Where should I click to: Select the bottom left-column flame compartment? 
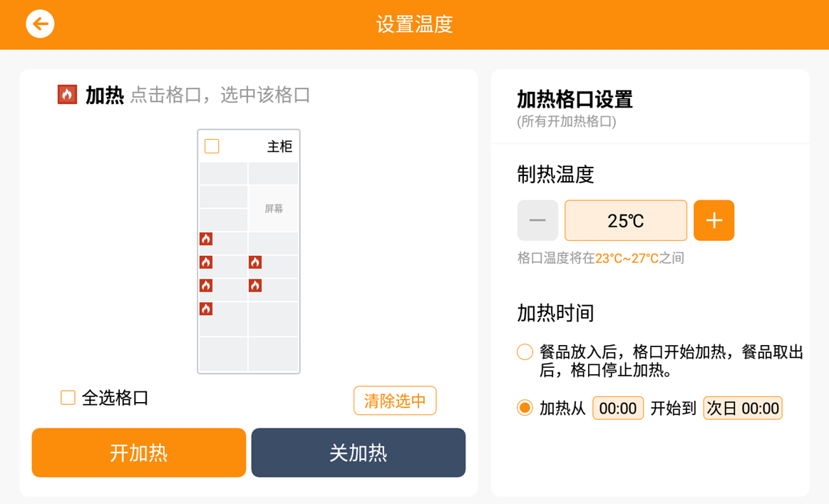[223, 319]
